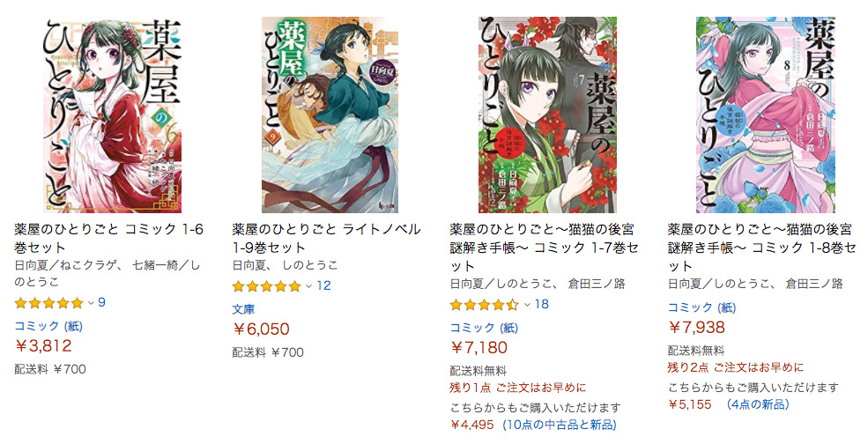This screenshot has width=868, height=444.
Task: Click the star rating with 9 reviews
Action: 48,303
